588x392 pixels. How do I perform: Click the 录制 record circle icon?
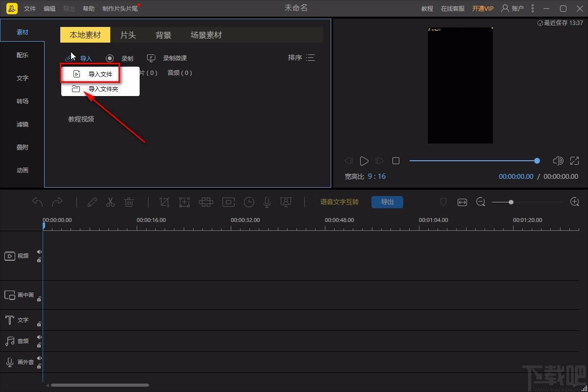[110, 58]
